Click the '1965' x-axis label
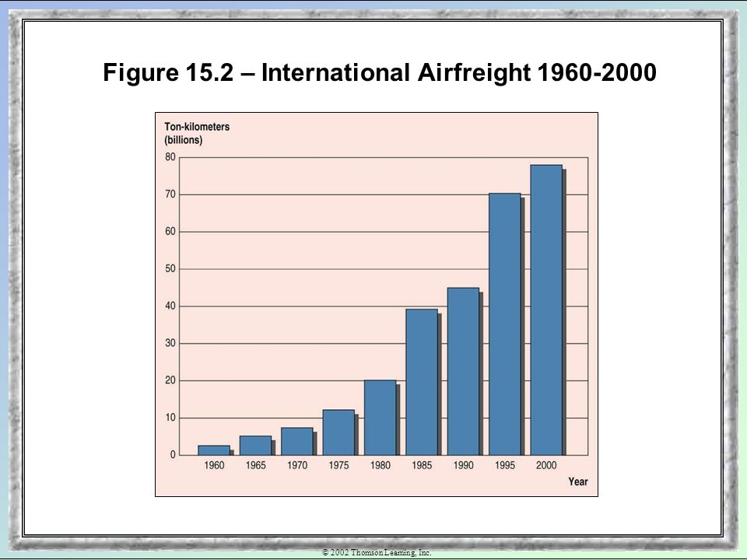This screenshot has width=747, height=560. [x=256, y=465]
